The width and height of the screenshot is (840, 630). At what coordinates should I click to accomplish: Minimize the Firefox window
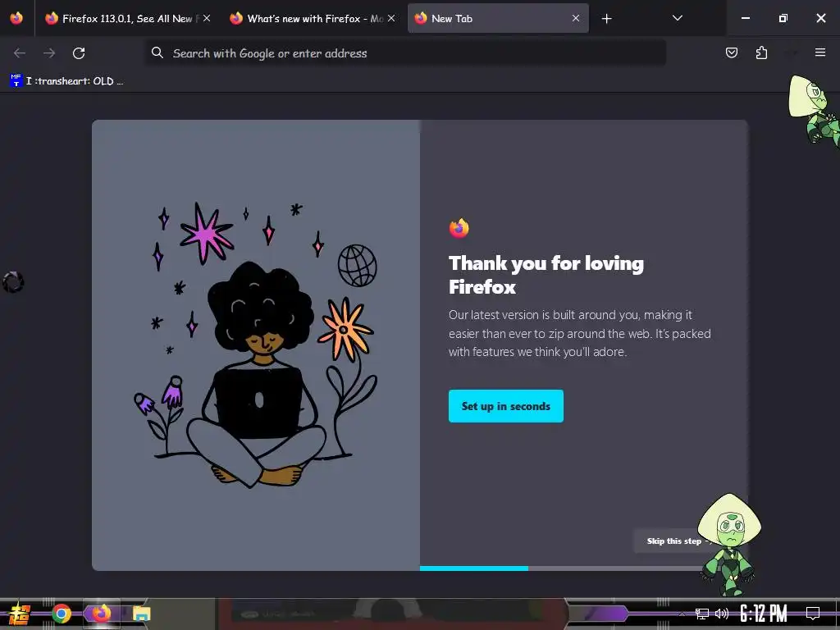point(745,18)
